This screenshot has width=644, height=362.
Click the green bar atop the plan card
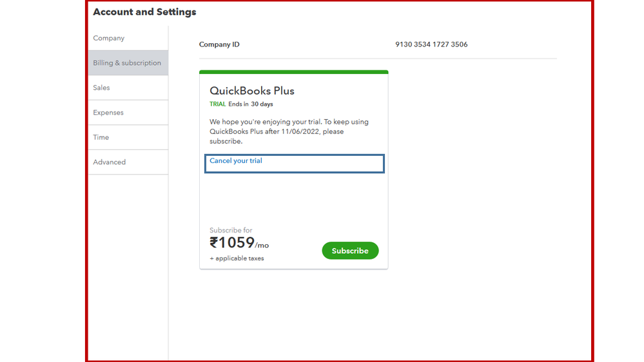coord(293,72)
